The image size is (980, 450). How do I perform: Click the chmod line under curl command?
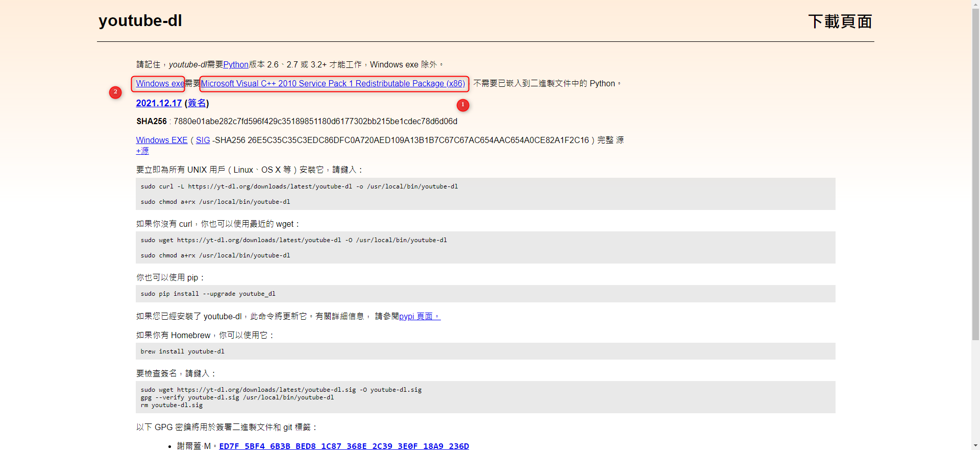(x=215, y=202)
